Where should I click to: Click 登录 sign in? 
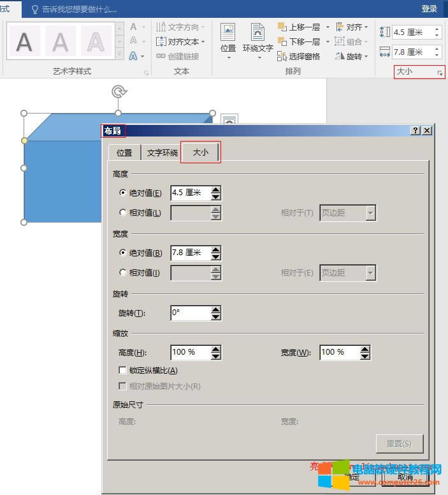click(x=430, y=8)
